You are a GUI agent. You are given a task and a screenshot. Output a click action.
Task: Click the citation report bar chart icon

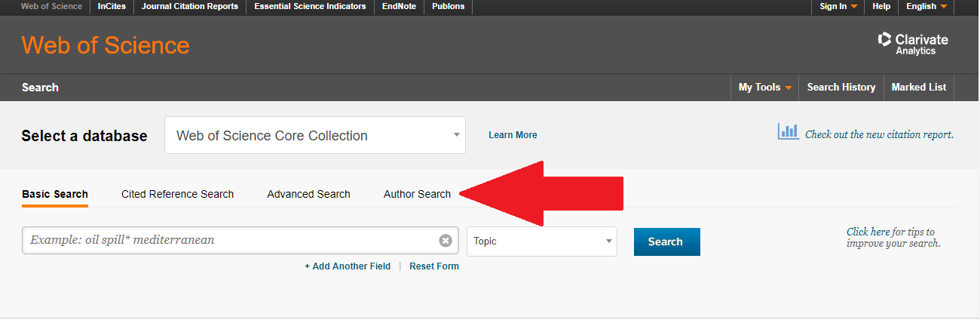[x=788, y=132]
